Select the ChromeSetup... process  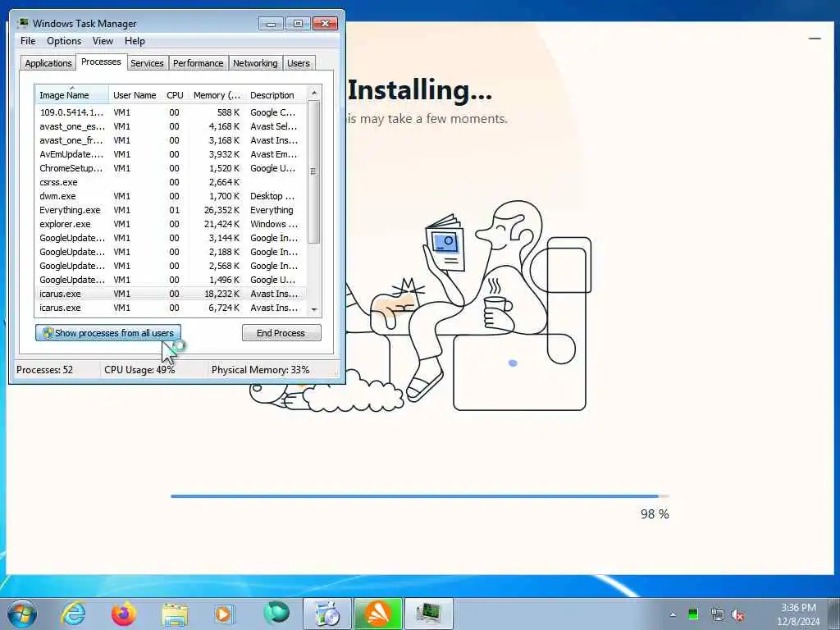(x=171, y=168)
